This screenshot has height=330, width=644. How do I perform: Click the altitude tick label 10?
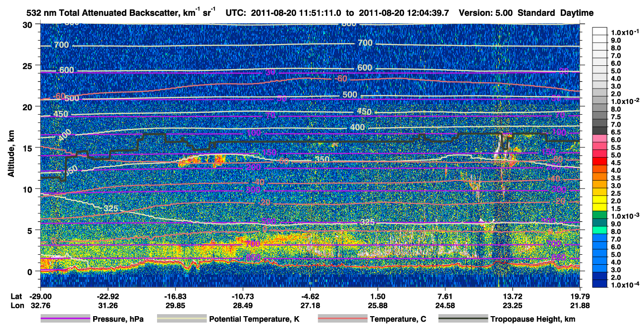pyautogui.click(x=29, y=189)
